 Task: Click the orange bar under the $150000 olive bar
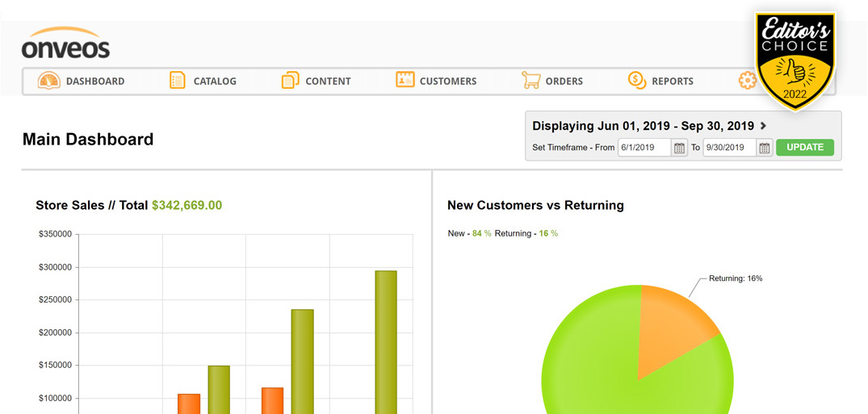click(x=189, y=404)
